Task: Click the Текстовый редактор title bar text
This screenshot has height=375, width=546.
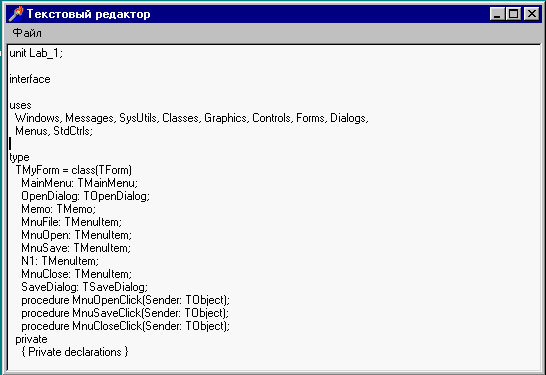Action: pyautogui.click(x=88, y=14)
